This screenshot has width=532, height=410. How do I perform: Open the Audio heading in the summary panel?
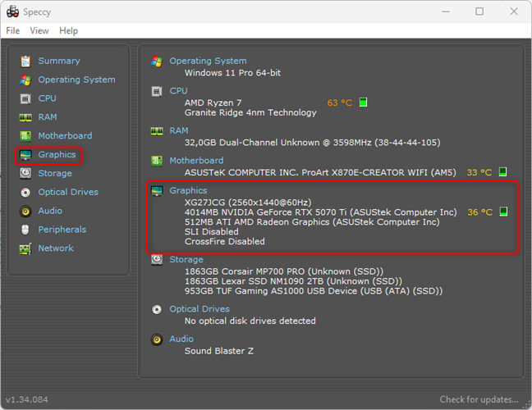coord(181,339)
